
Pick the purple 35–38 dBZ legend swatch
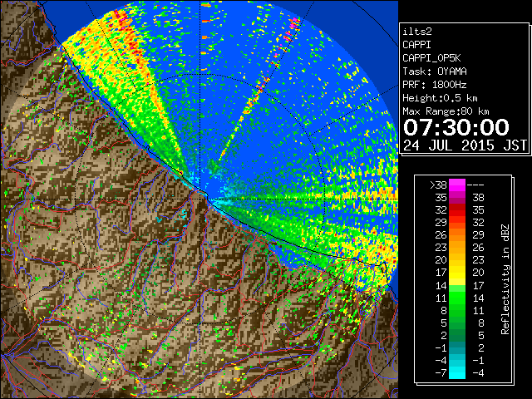point(457,198)
